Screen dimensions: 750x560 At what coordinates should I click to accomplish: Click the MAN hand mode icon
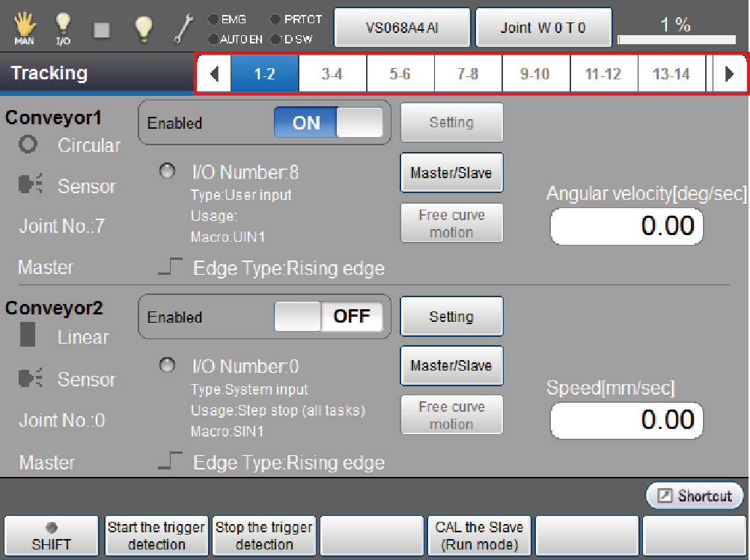[24, 28]
